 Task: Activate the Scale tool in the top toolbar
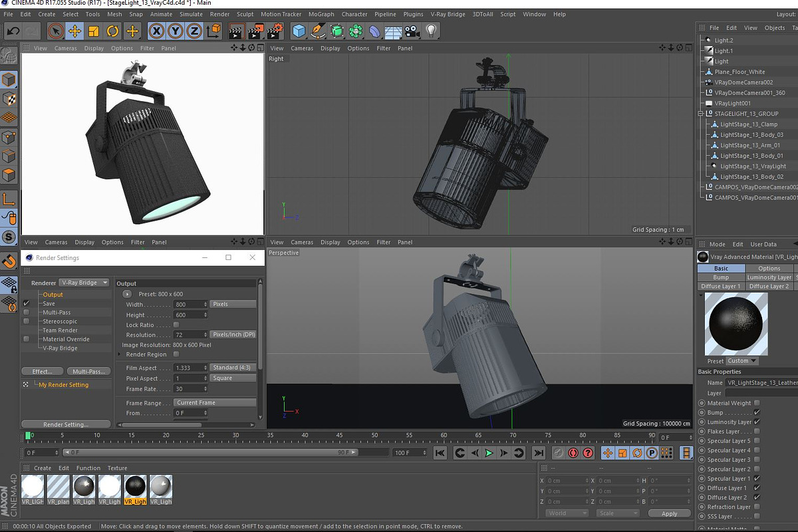coord(94,31)
